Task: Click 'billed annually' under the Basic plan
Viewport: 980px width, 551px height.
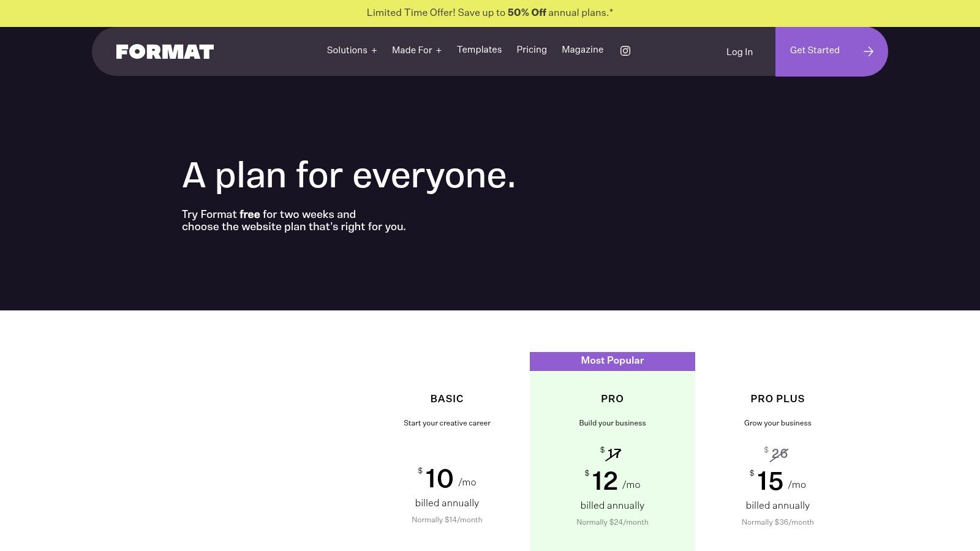Action: coord(447,503)
